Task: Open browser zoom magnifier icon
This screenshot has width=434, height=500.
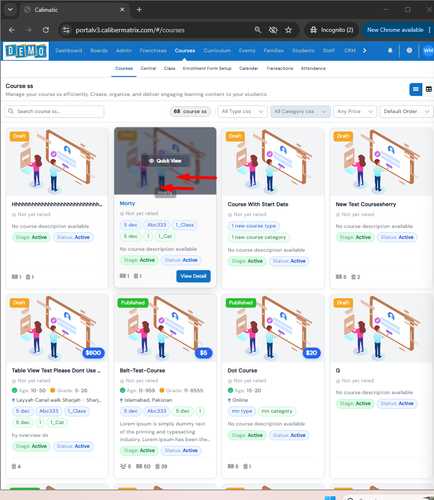Action: [x=258, y=30]
